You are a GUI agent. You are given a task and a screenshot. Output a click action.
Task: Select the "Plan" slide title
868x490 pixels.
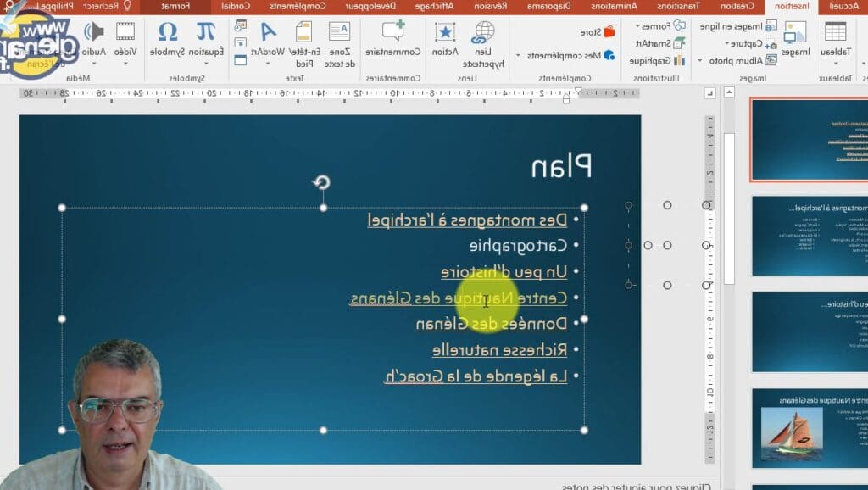click(x=561, y=165)
